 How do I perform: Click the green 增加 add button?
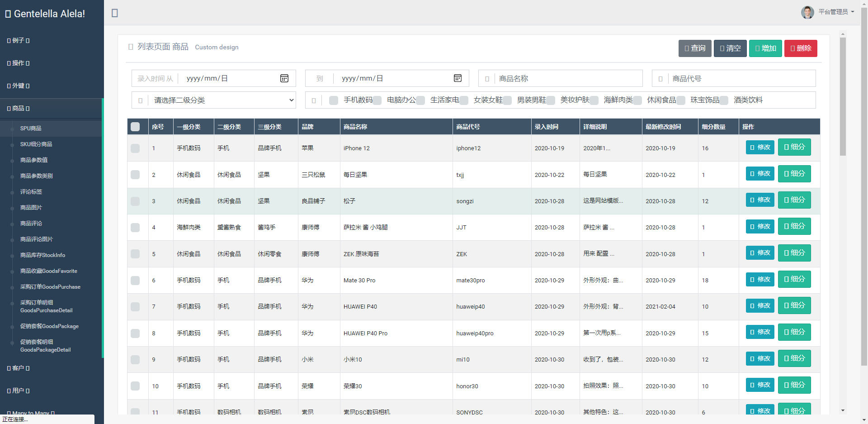pyautogui.click(x=765, y=48)
